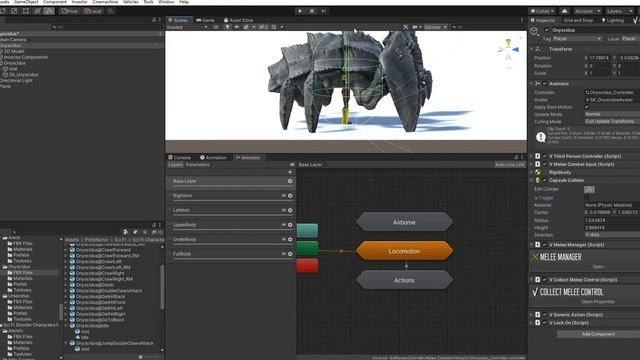Open UpperBody layer settings gear
The width and height of the screenshot is (640, 360).
click(290, 225)
